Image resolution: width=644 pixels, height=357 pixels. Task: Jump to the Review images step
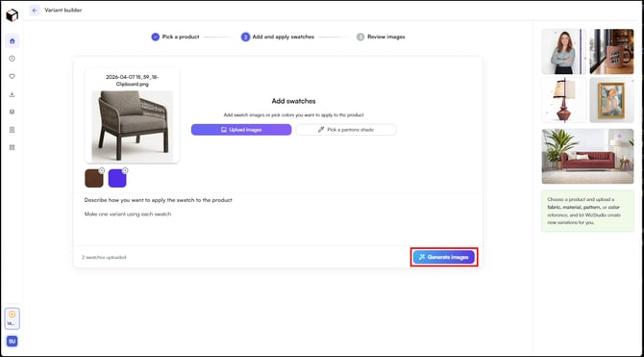(x=381, y=37)
